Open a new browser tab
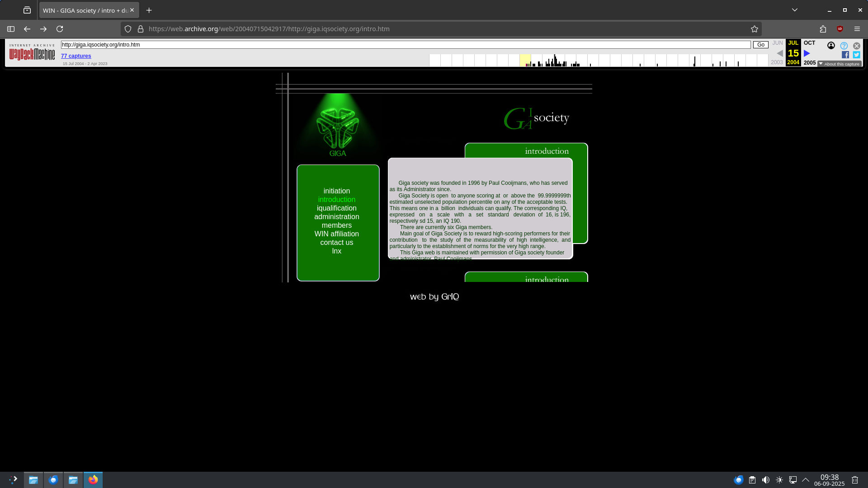 [149, 10]
